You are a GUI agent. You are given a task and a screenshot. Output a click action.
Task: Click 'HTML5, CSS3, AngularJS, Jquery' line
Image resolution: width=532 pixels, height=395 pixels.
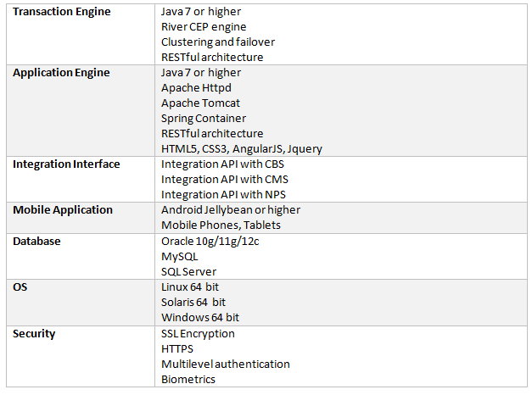(242, 149)
